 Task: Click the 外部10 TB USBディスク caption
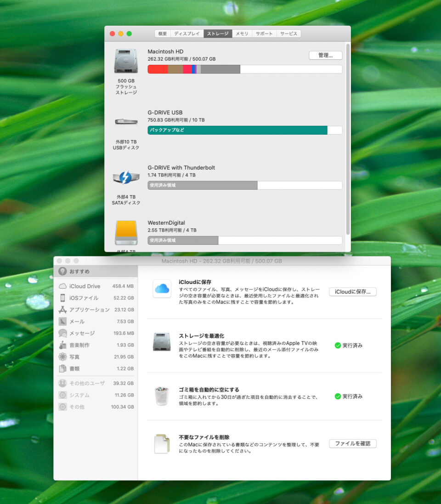tap(126, 145)
